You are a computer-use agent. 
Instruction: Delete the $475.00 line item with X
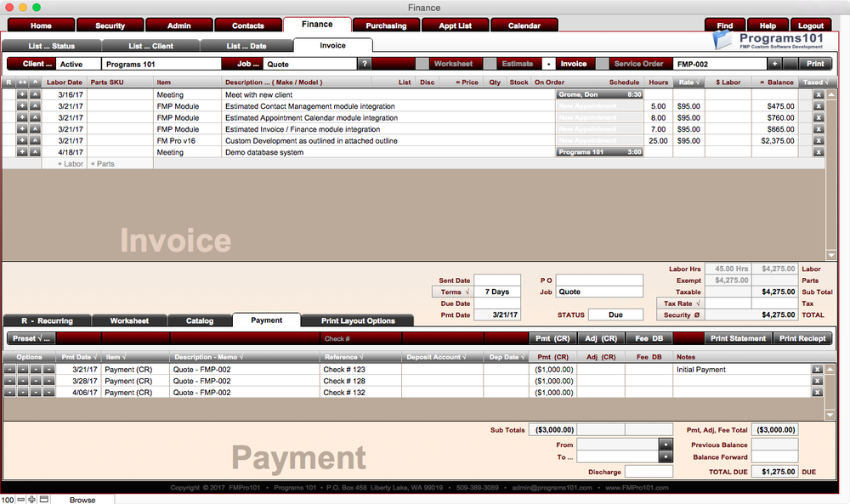pyautogui.click(x=819, y=106)
